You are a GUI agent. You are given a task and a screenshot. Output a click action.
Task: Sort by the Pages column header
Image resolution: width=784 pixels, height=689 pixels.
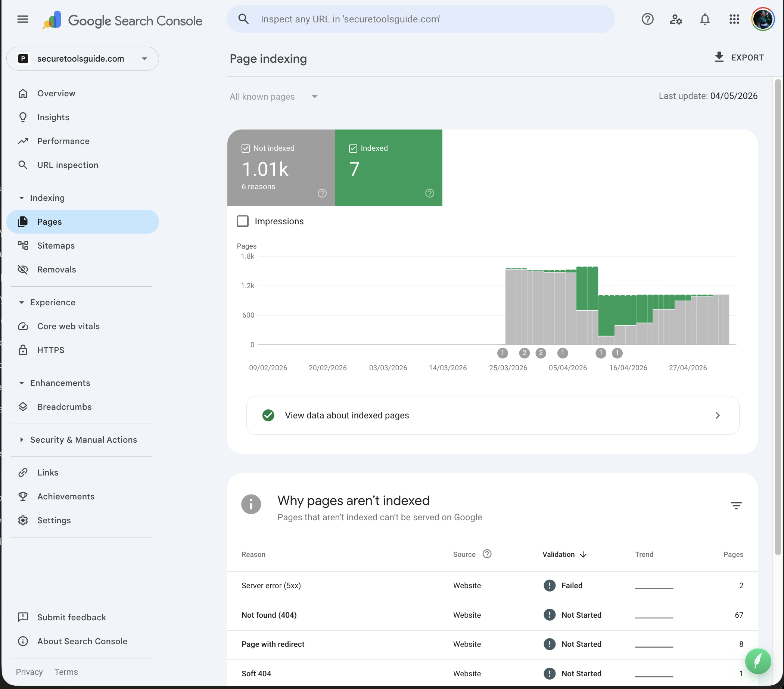(x=733, y=554)
